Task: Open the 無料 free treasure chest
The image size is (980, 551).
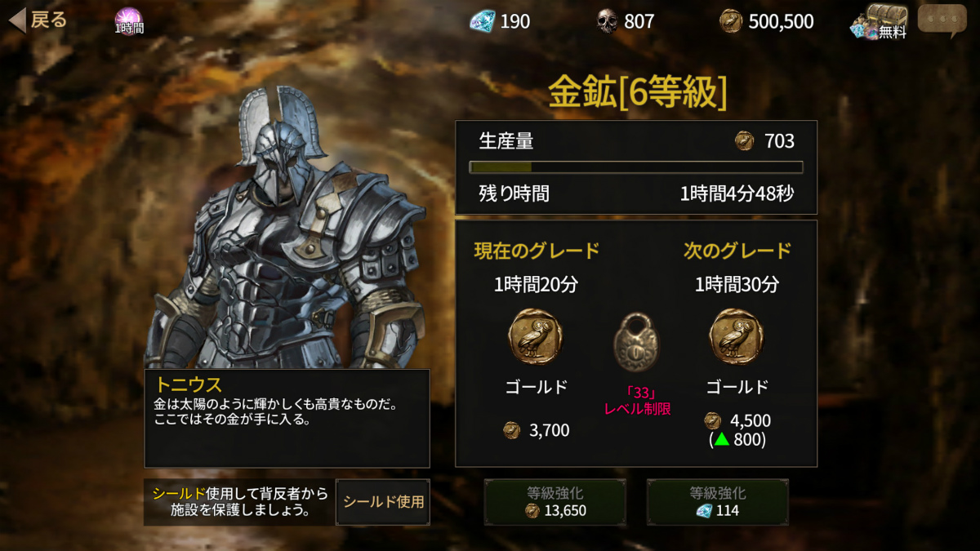Action: coord(880,21)
